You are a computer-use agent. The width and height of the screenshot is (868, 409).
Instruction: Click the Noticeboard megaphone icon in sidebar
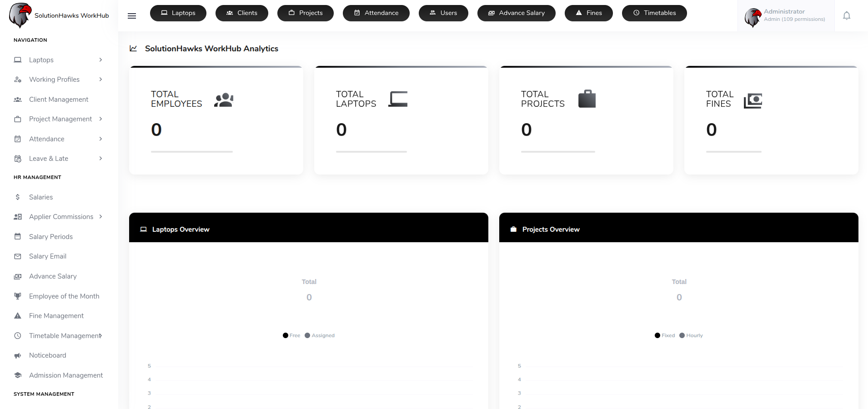pos(18,355)
